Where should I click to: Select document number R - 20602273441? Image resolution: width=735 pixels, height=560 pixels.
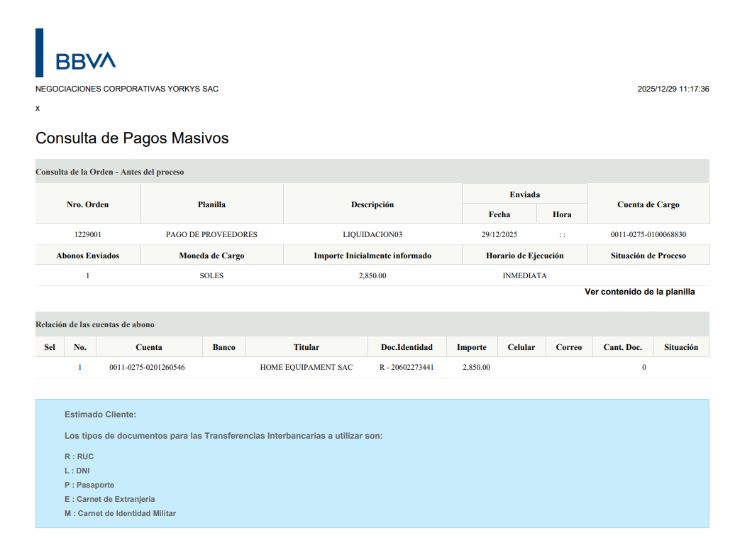(x=407, y=368)
